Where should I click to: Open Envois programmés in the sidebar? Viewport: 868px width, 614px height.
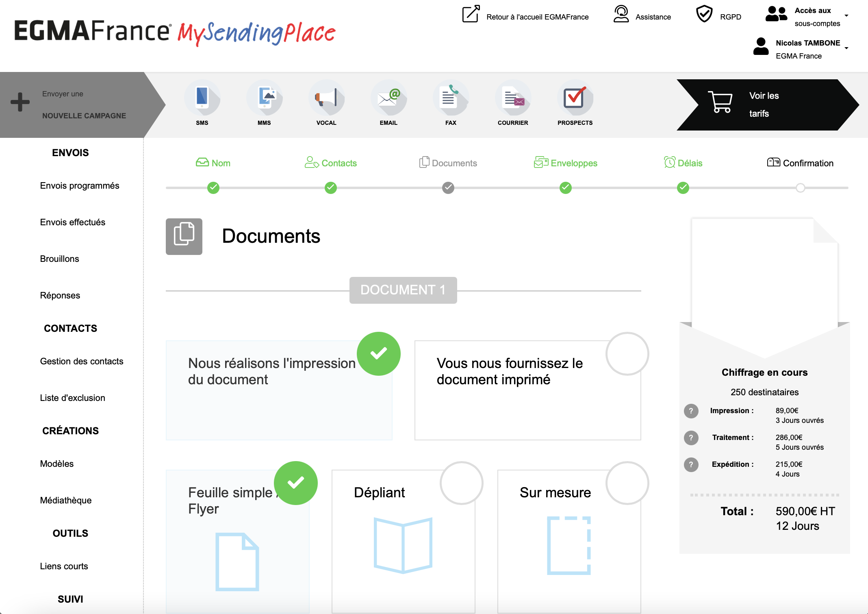click(80, 186)
